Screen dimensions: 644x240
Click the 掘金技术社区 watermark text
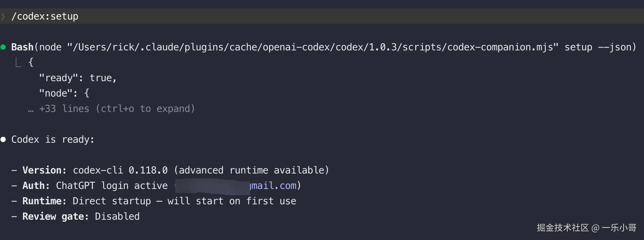(563, 228)
